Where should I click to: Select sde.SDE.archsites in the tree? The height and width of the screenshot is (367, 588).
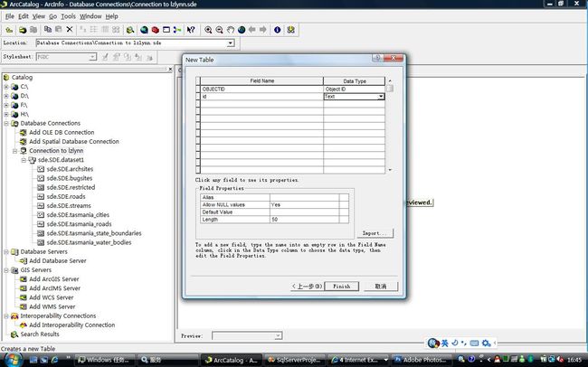[x=70, y=169]
